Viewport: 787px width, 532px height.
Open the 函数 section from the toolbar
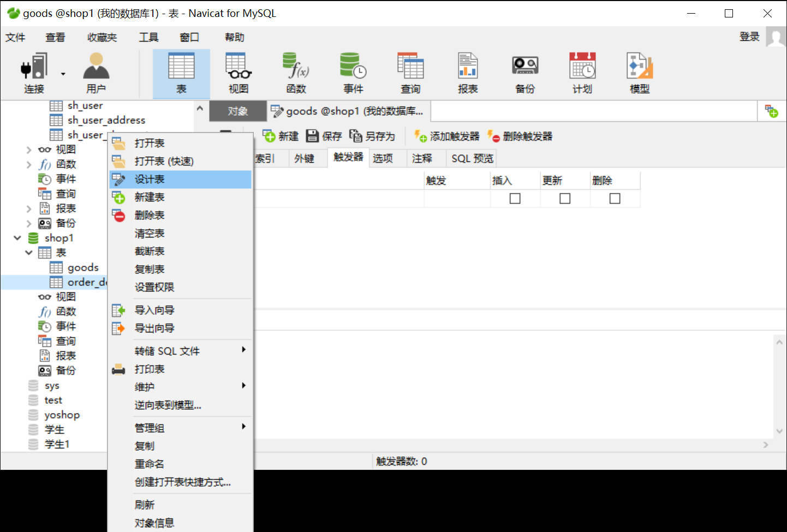point(295,73)
